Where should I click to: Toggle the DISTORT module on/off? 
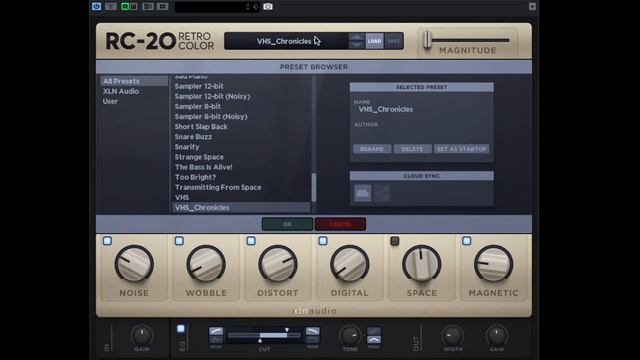coord(251,241)
